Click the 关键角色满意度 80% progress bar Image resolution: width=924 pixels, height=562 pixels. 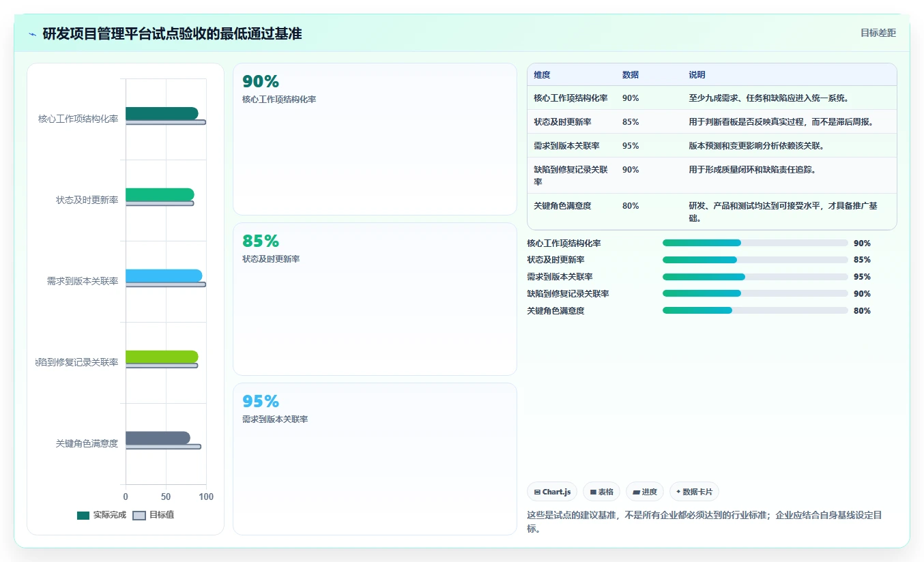point(755,310)
